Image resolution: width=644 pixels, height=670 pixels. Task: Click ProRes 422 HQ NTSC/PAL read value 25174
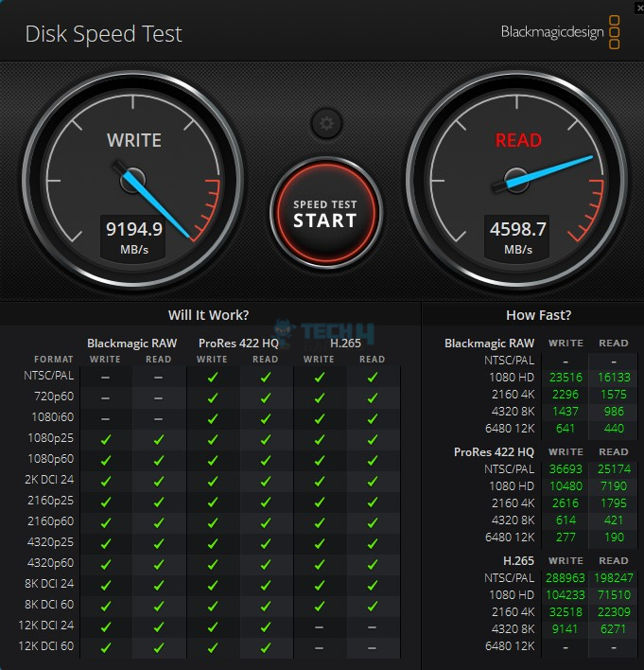click(x=614, y=469)
